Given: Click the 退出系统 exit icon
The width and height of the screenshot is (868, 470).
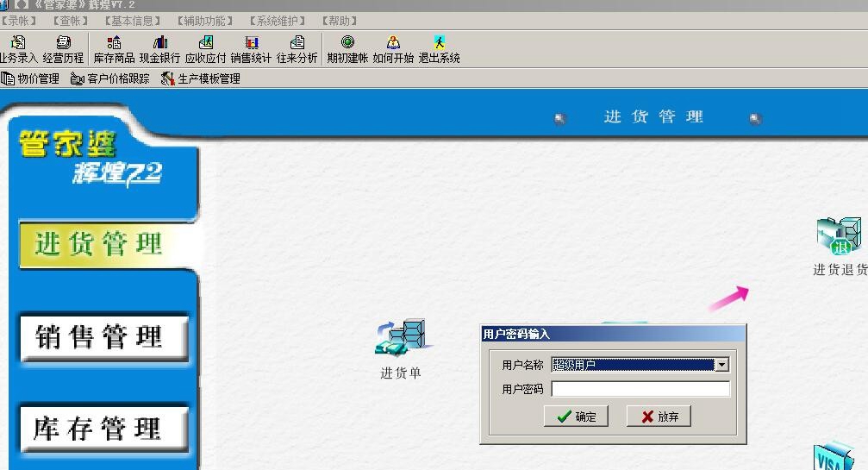Looking at the screenshot, I should point(439,49).
